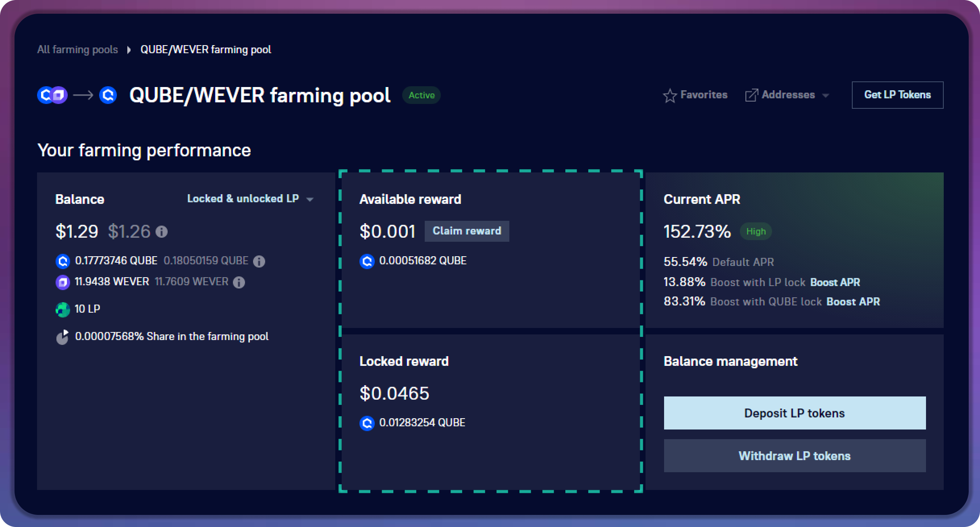Click Boost APR link for LP lock

point(835,282)
